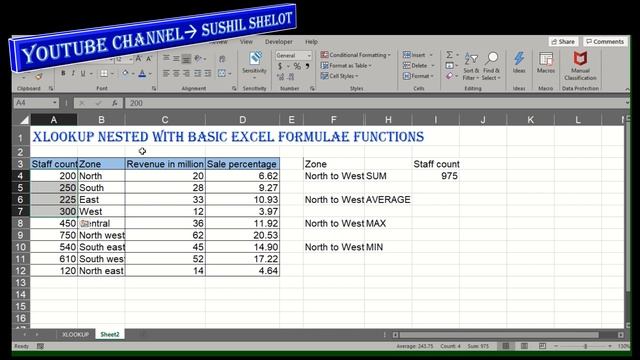Click the Clear eraser icon
This screenshot has width=640, height=360.
(x=449, y=76)
